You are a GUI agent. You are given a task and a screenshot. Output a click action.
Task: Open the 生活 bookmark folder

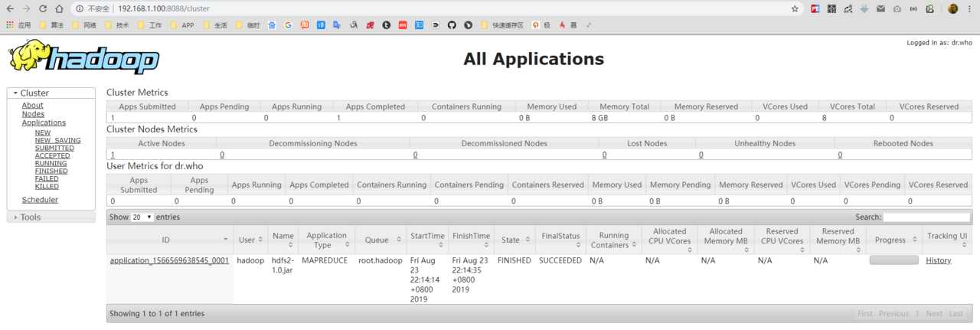coord(215,25)
